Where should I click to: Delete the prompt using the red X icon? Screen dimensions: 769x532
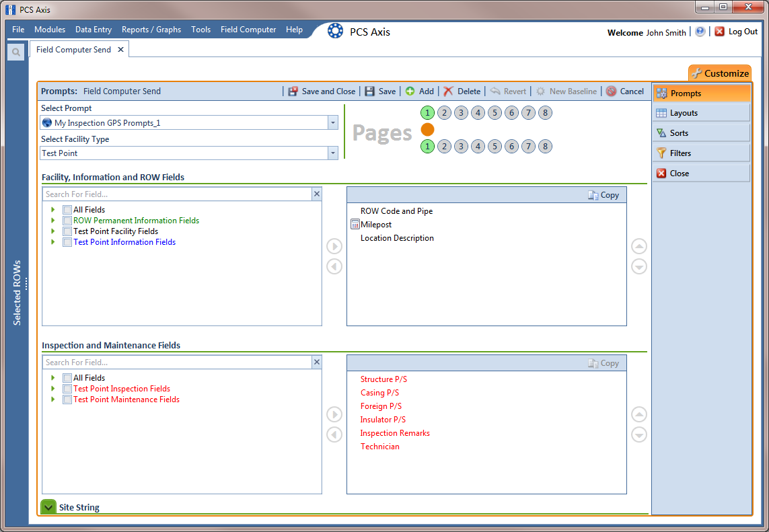448,91
